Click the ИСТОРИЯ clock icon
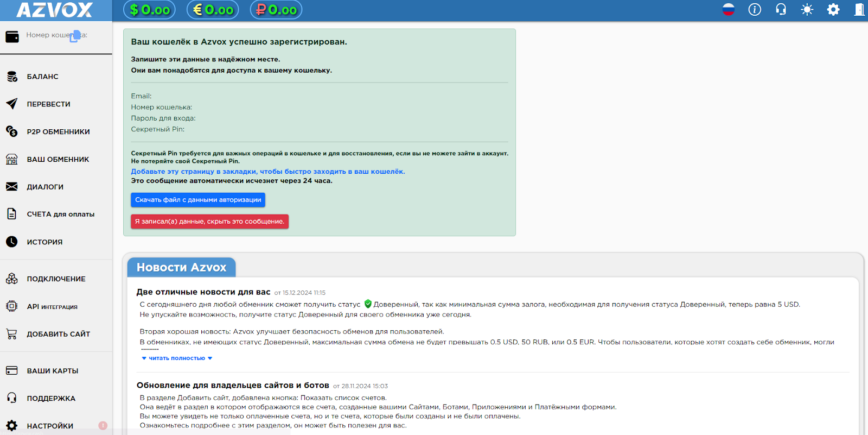The height and width of the screenshot is (435, 868). coord(12,242)
